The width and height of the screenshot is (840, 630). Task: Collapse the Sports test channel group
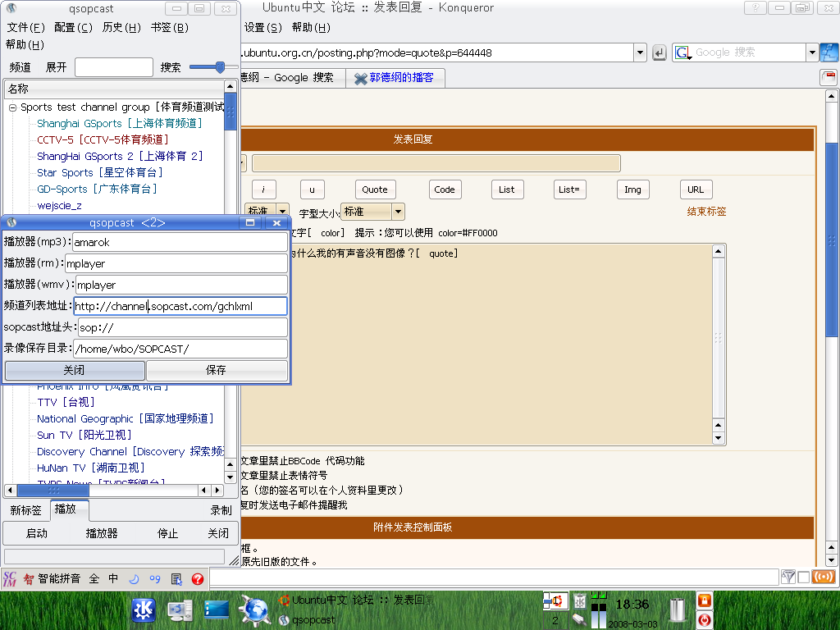[13, 107]
